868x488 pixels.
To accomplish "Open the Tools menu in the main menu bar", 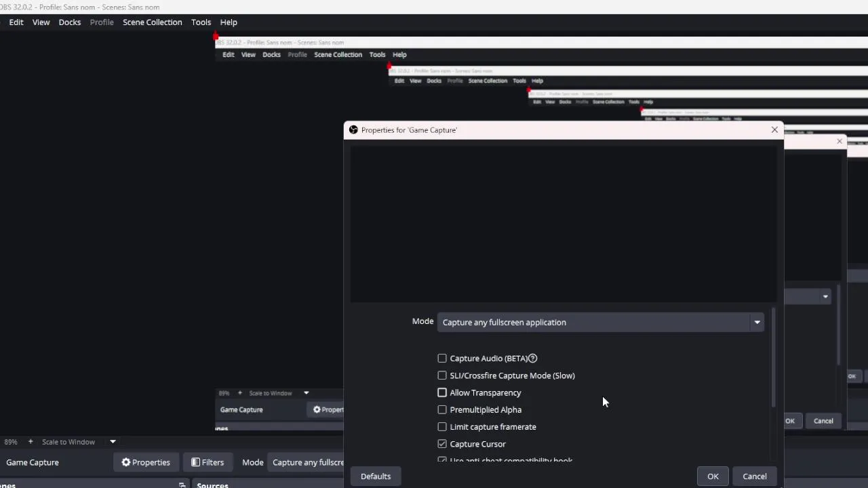I will (x=201, y=22).
